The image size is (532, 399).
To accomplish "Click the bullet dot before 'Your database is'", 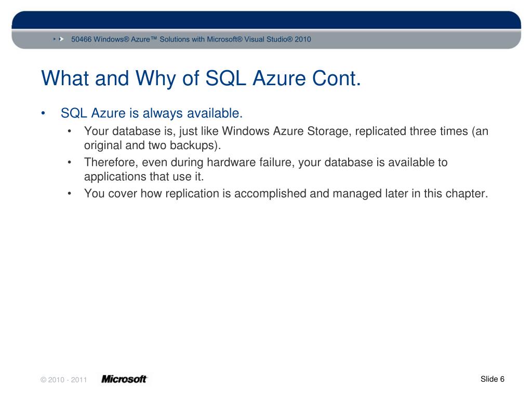I will click(x=70, y=131).
